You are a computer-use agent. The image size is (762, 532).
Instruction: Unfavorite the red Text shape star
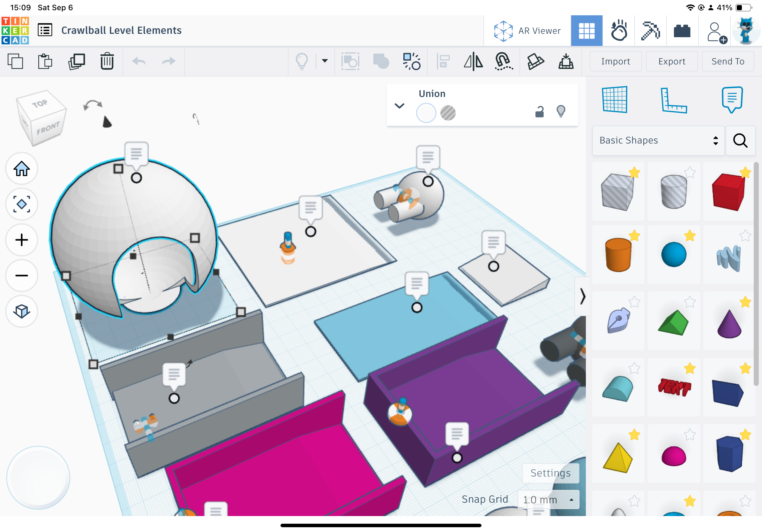point(690,368)
